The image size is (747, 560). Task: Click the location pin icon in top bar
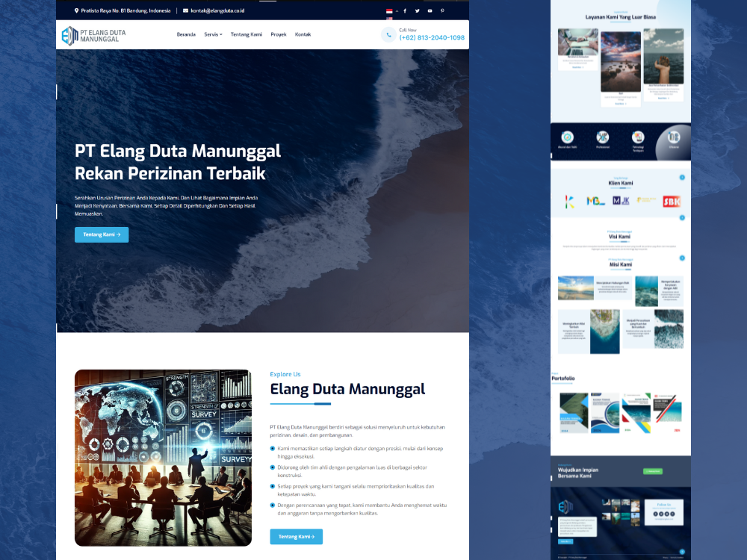(x=76, y=11)
